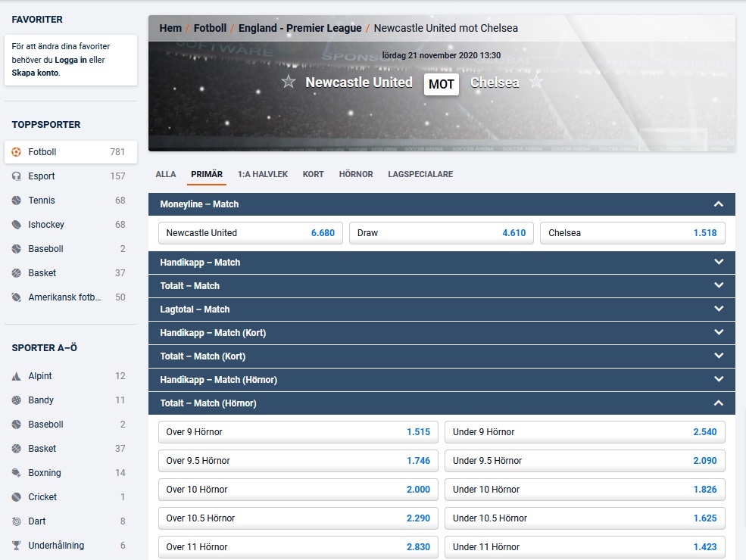This screenshot has height=560, width=746.
Task: Click the "SPORTER A–Ö" heading
Action: coord(44,348)
